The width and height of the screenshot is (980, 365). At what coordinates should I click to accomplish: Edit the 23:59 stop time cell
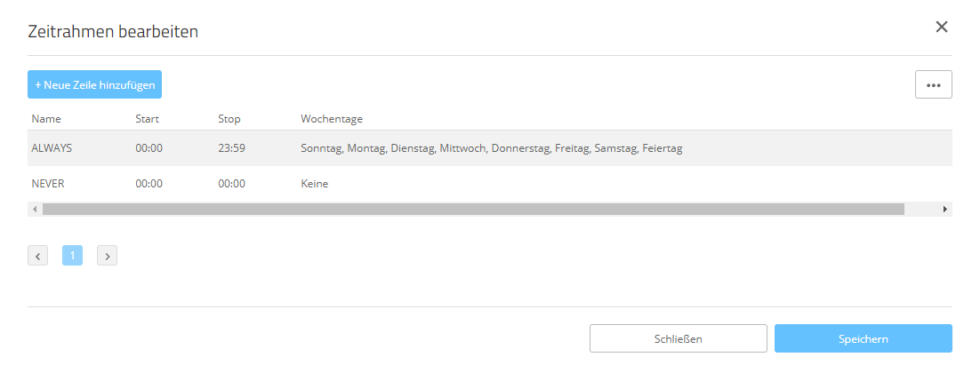(231, 148)
